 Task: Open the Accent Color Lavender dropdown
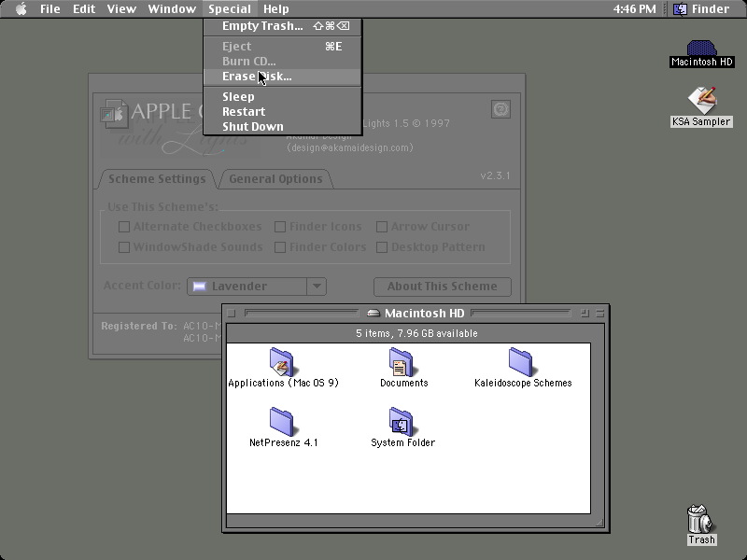click(257, 287)
